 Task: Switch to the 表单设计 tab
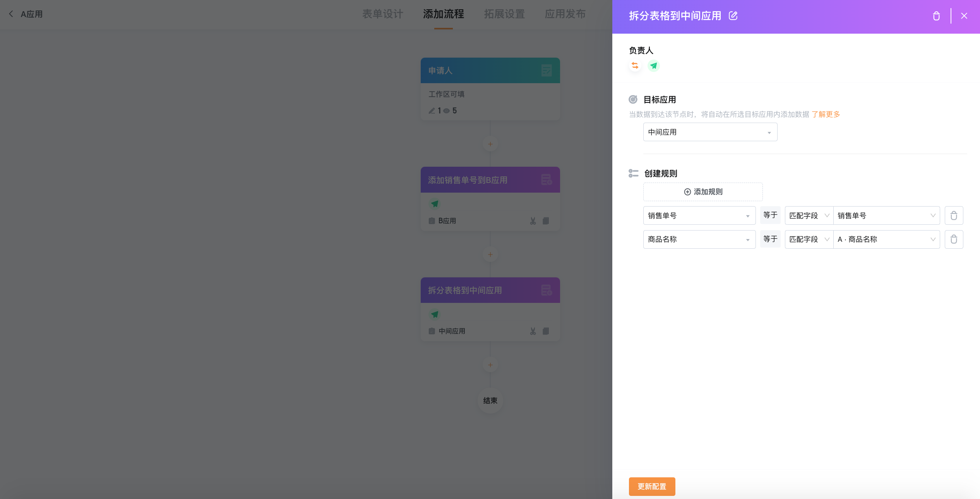point(382,14)
